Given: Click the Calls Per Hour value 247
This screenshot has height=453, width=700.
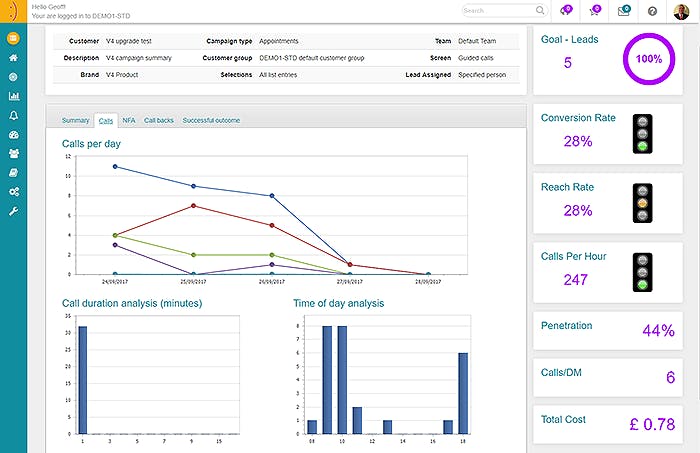Looking at the screenshot, I should click(575, 280).
